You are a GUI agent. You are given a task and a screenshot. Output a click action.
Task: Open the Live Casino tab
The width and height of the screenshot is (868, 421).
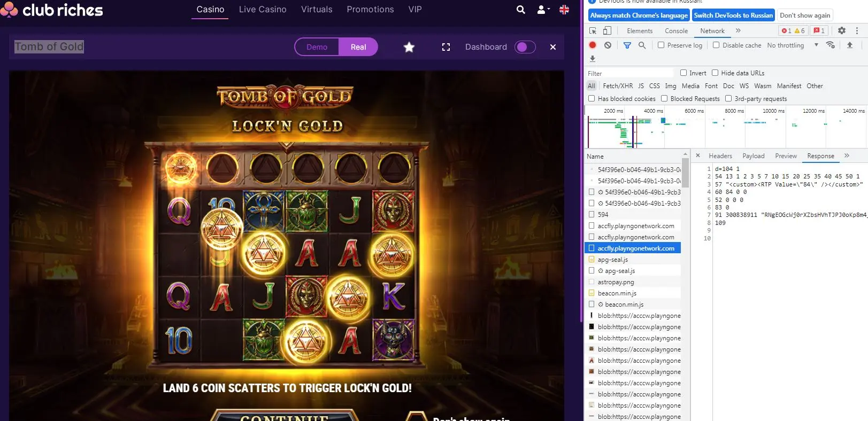pos(263,10)
